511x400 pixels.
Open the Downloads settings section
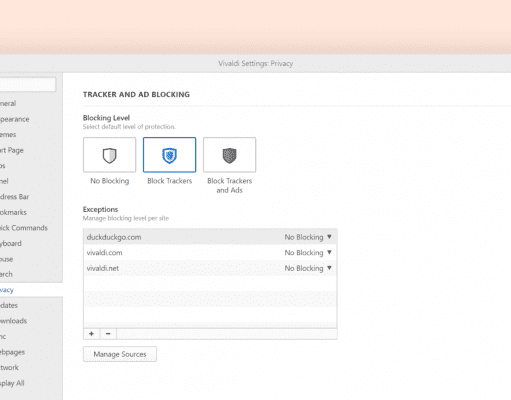13,321
